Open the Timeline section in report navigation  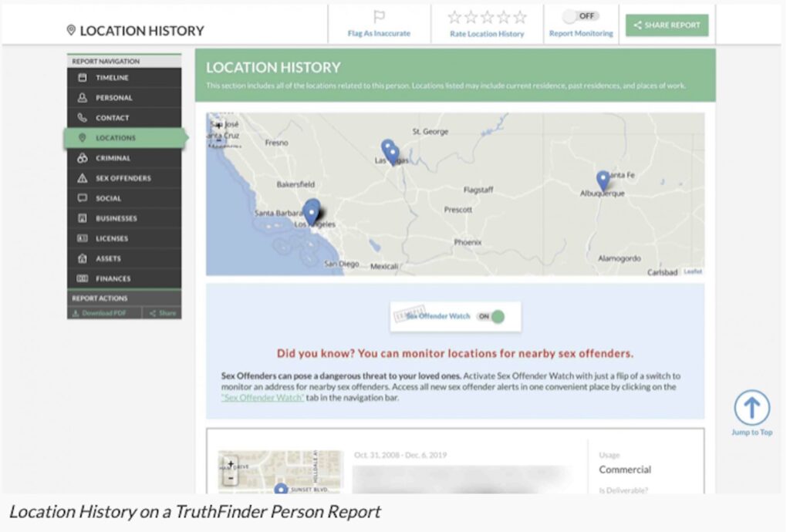tap(124, 78)
